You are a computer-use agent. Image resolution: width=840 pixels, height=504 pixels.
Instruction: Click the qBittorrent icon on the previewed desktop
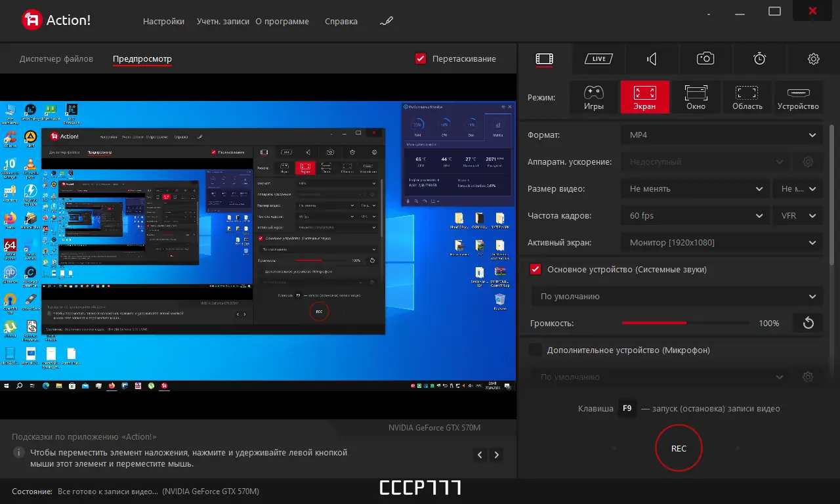10,272
